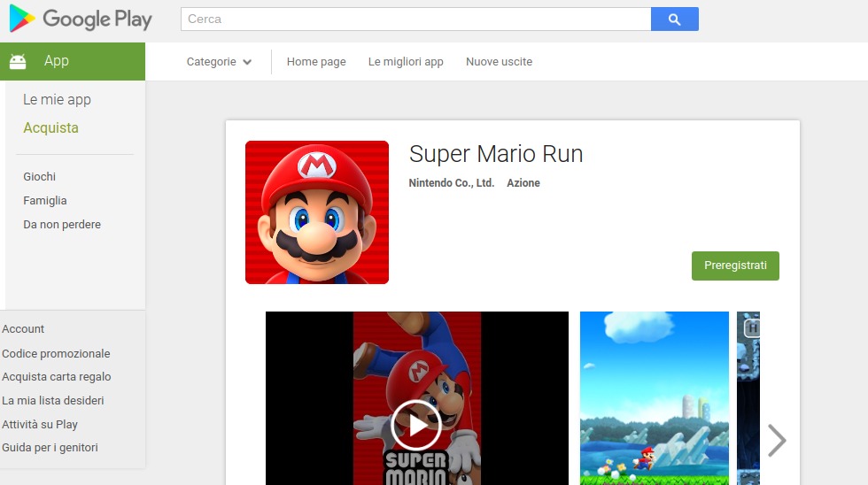
Task: Select Acquista in the sidebar
Action: tap(51, 127)
